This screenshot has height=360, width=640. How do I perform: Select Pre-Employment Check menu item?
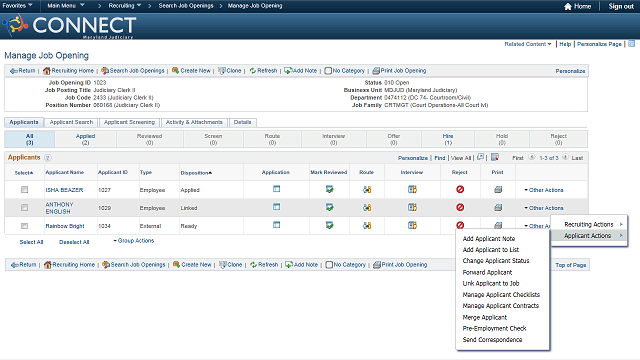tap(494, 329)
